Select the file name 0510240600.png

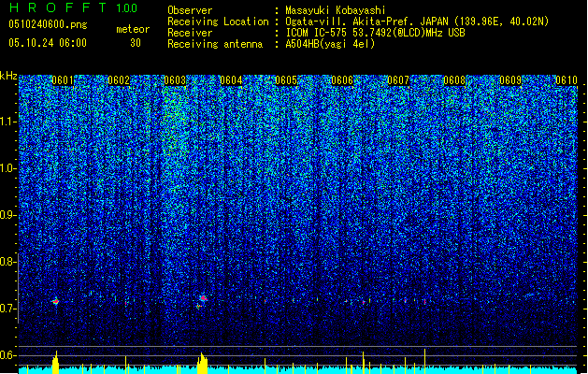(x=48, y=24)
